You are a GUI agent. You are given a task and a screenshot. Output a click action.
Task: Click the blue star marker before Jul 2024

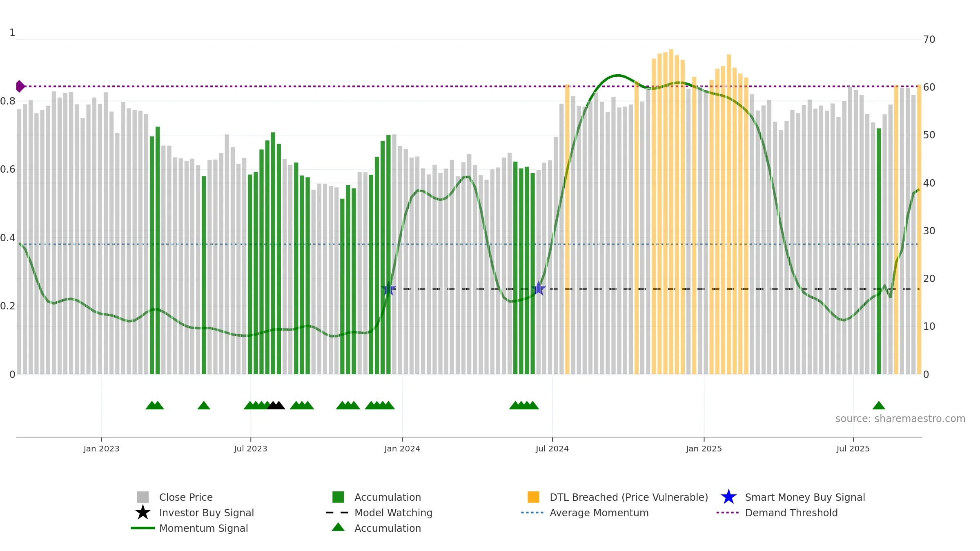click(539, 289)
